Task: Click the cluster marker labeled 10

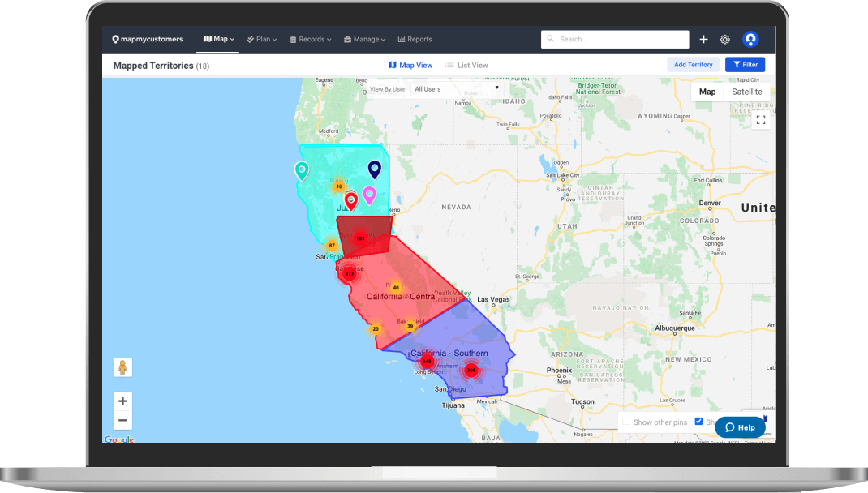Action: click(x=339, y=186)
